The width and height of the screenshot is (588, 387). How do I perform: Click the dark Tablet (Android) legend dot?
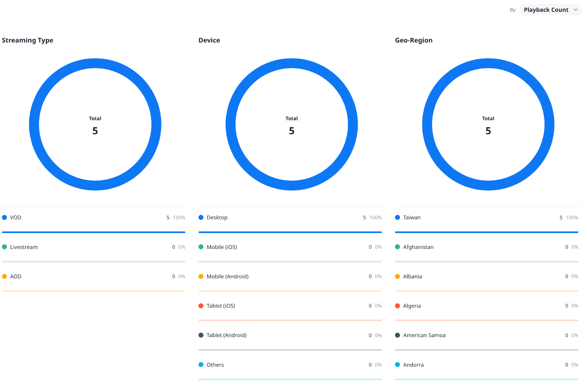[x=201, y=335]
